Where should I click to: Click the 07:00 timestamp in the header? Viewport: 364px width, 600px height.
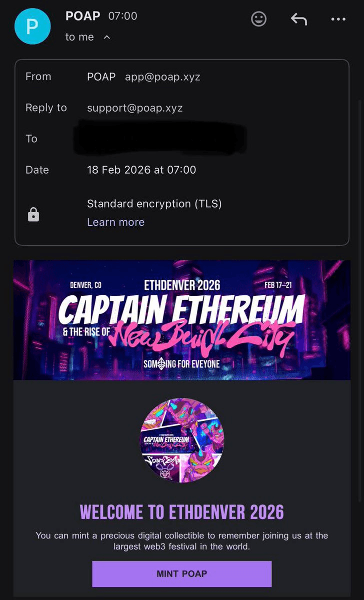point(122,16)
